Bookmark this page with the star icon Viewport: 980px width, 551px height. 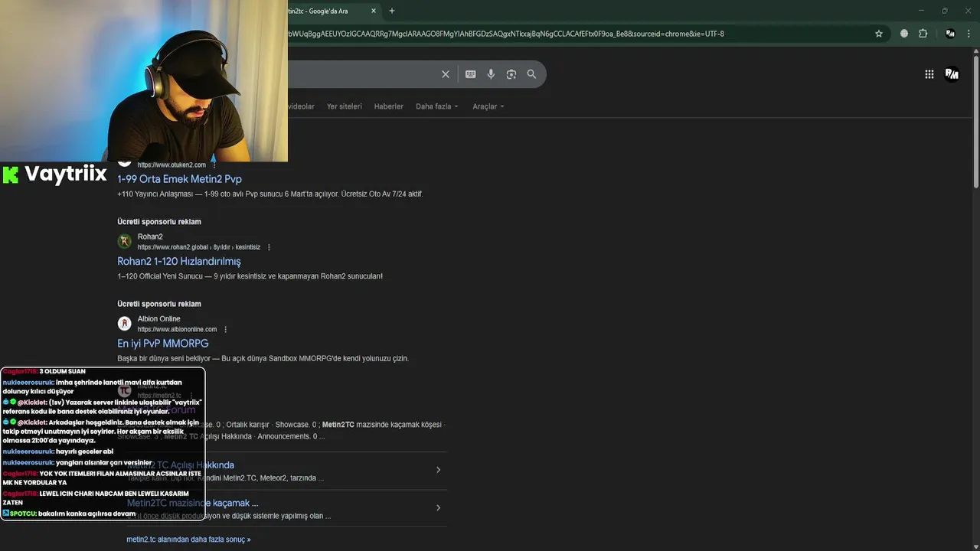tap(879, 34)
